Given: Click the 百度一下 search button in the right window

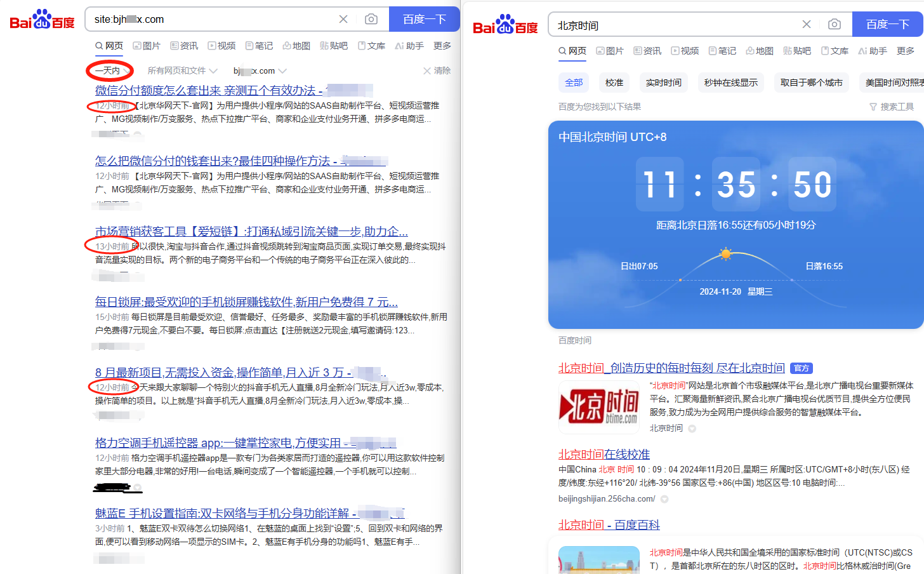Looking at the screenshot, I should (x=888, y=24).
